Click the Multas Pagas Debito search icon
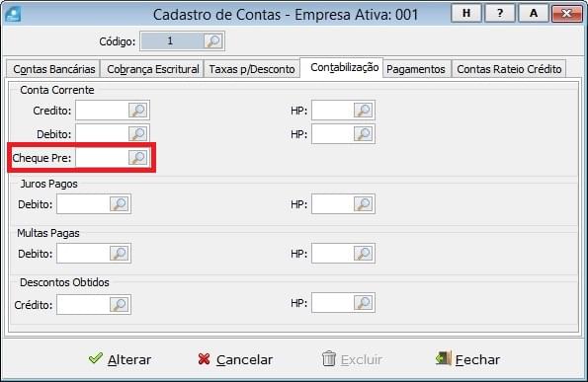The height and width of the screenshot is (382, 588). (x=120, y=254)
